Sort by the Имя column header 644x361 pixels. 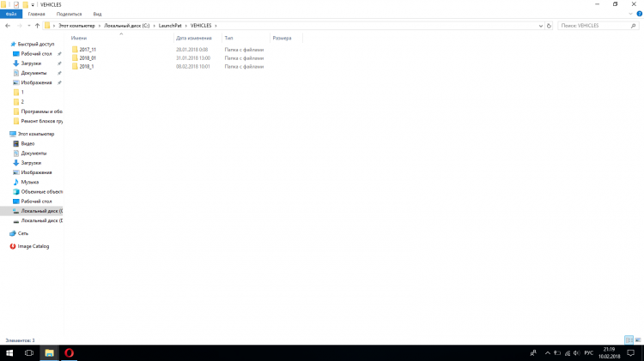pyautogui.click(x=79, y=39)
